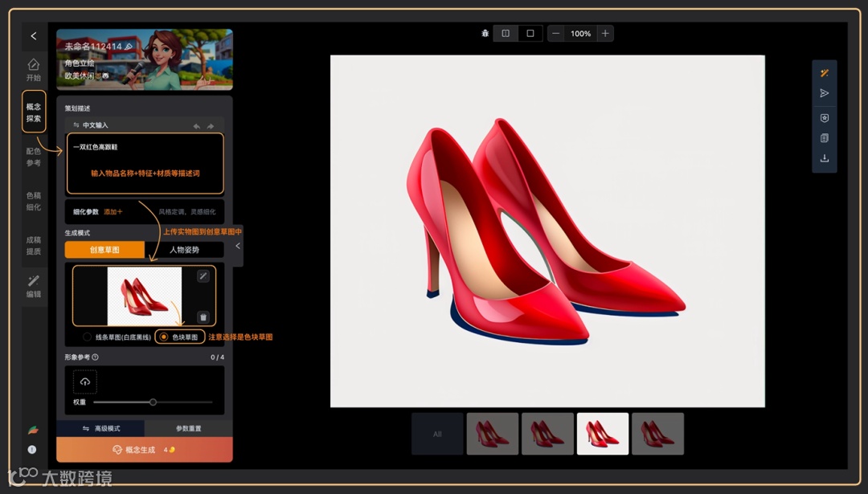Click the uploaded red heels sketch thumbnail
868x494 pixels.
click(145, 296)
